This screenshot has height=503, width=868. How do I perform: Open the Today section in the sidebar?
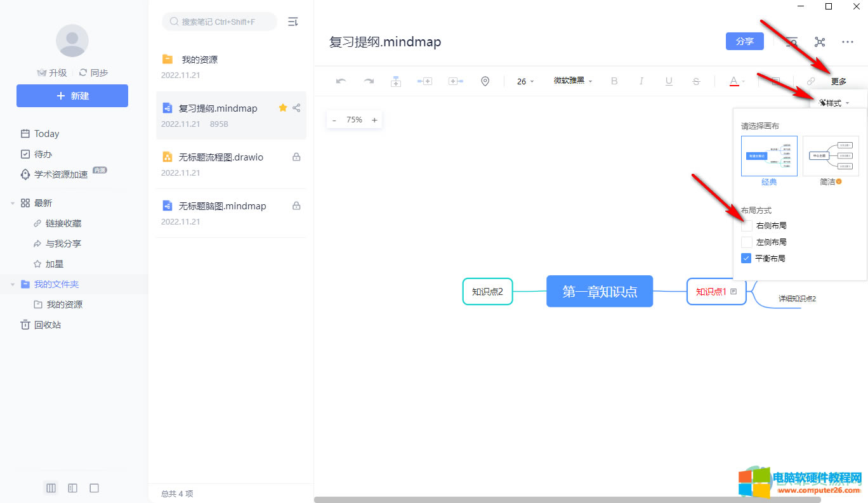[46, 134]
